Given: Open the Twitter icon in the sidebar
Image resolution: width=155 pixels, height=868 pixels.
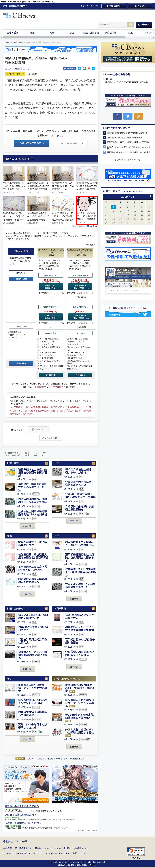Looking at the screenshot, I should [128, 116].
